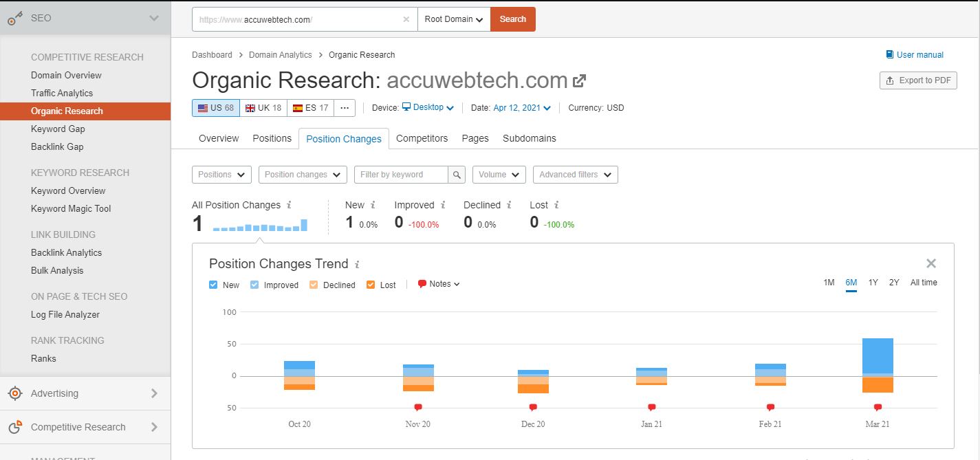Switch to the Positions tab

pos(272,138)
